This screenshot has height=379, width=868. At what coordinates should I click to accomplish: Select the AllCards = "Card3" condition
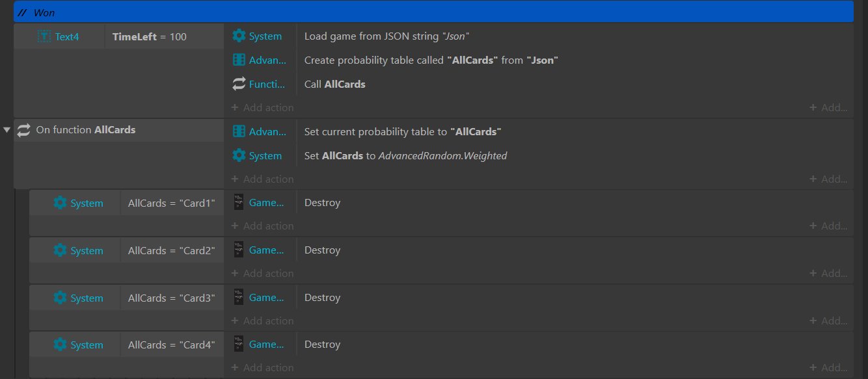[x=171, y=298]
